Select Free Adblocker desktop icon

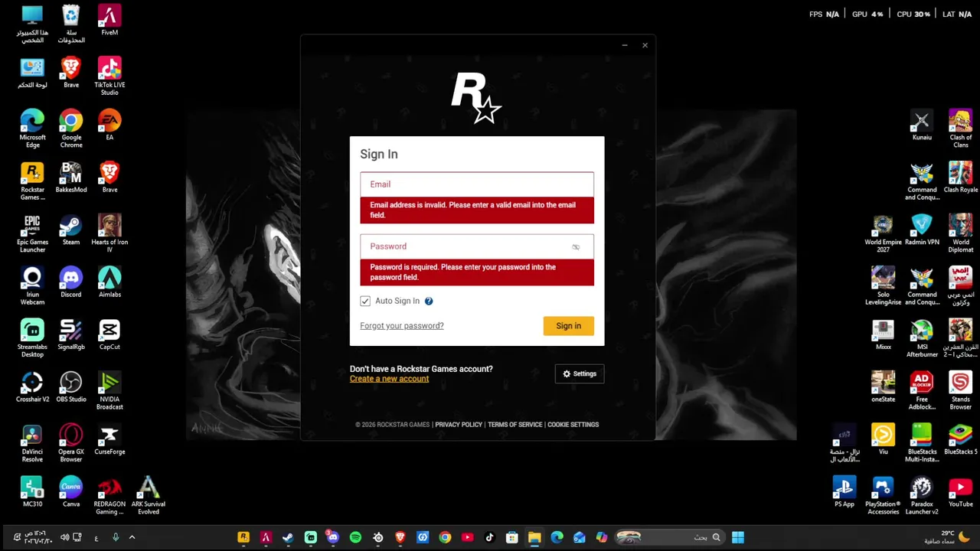coord(922,390)
